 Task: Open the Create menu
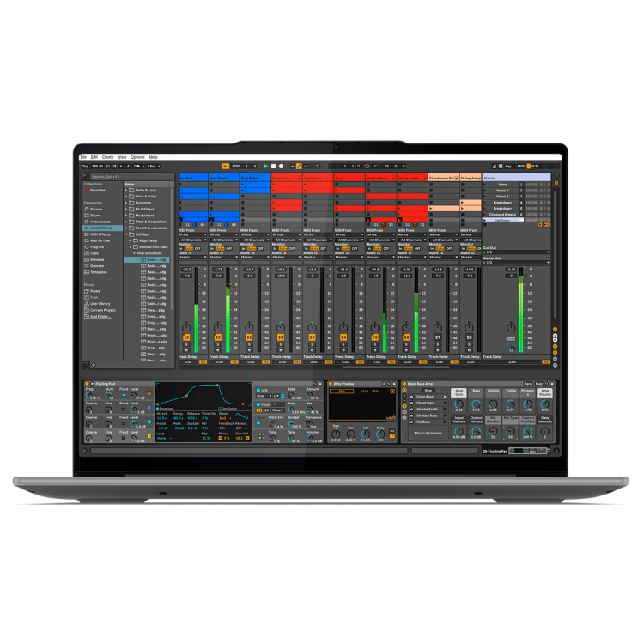[x=107, y=157]
